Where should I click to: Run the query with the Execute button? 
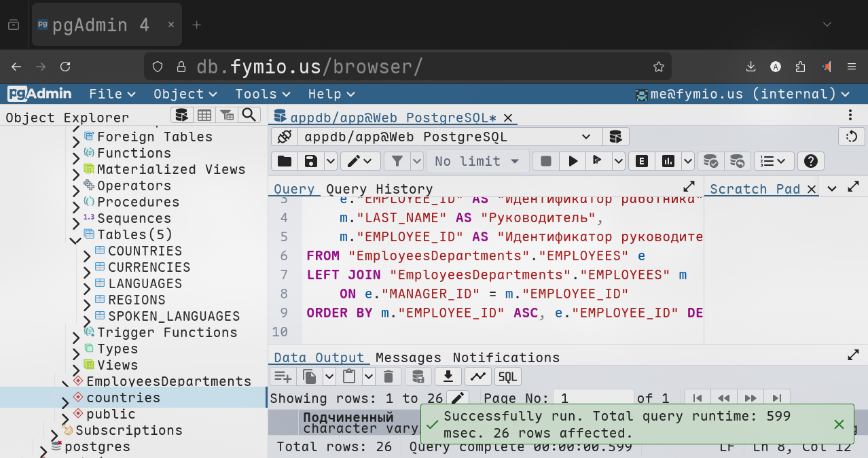point(573,161)
